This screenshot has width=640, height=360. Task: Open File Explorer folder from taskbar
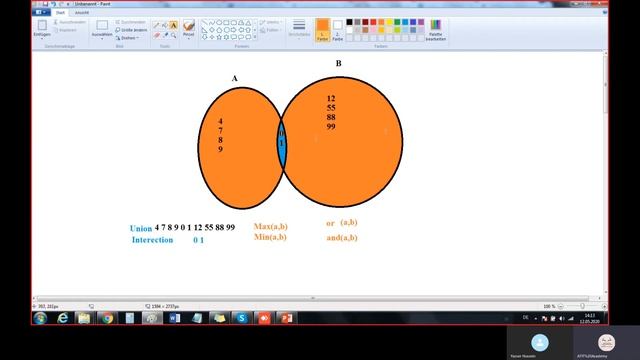pyautogui.click(x=84, y=318)
